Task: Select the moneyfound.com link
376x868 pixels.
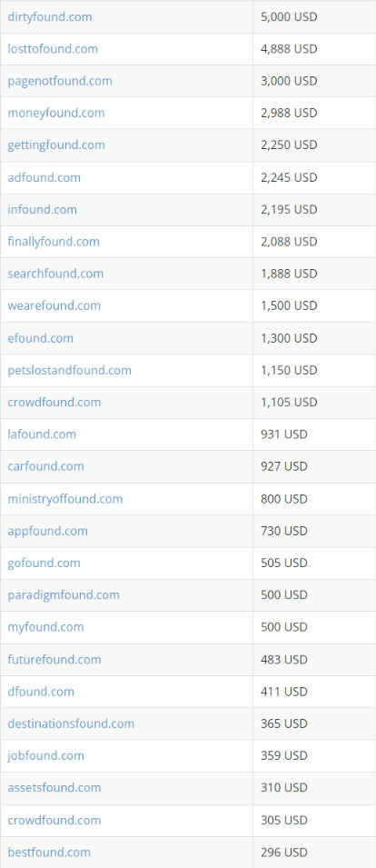Action: tap(55, 113)
